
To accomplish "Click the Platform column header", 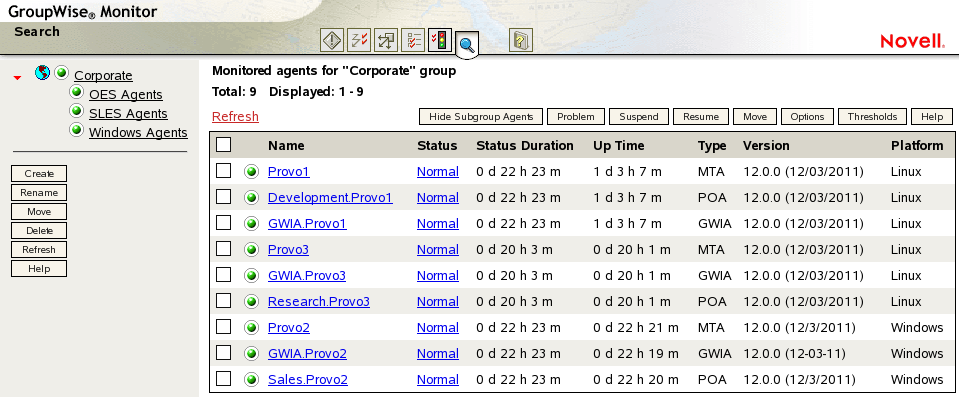I will pos(917,146).
